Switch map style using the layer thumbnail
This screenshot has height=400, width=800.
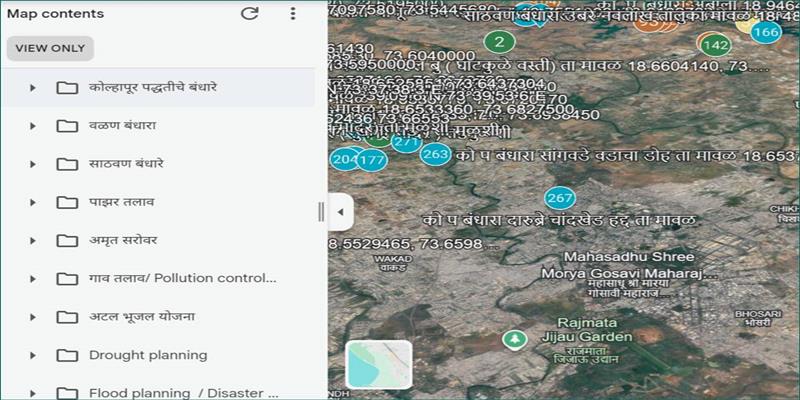pos(379,364)
